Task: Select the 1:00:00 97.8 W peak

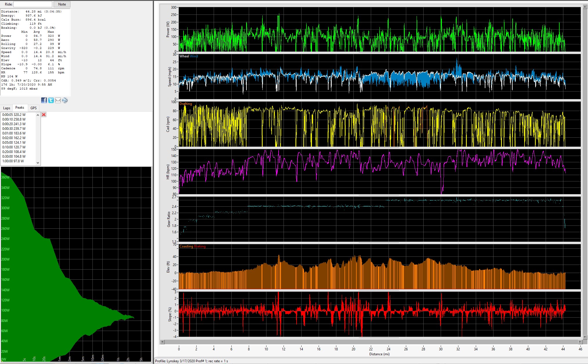Action: (13, 161)
